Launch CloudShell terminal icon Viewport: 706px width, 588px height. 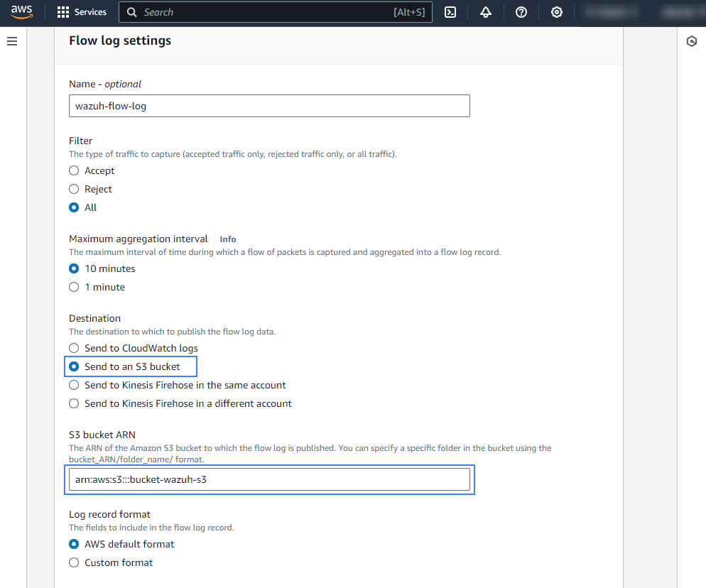pos(450,12)
